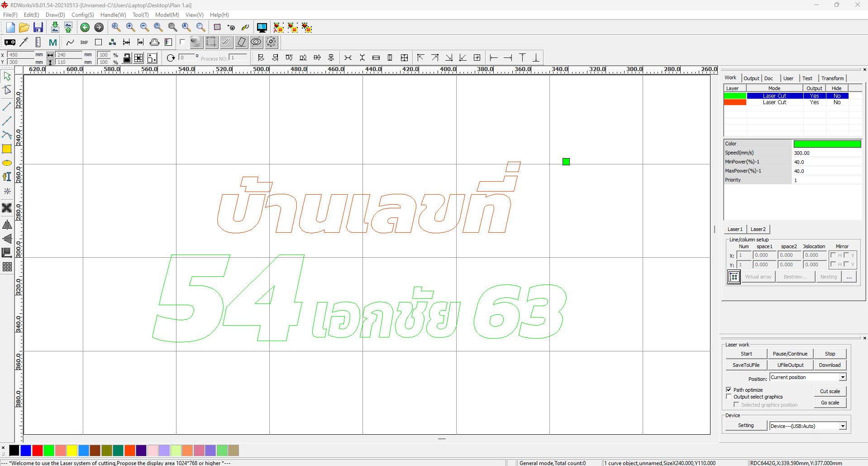This screenshot has height=466, width=868.
Task: Pick the yellow swatch in bottom palette
Action: tap(72, 450)
